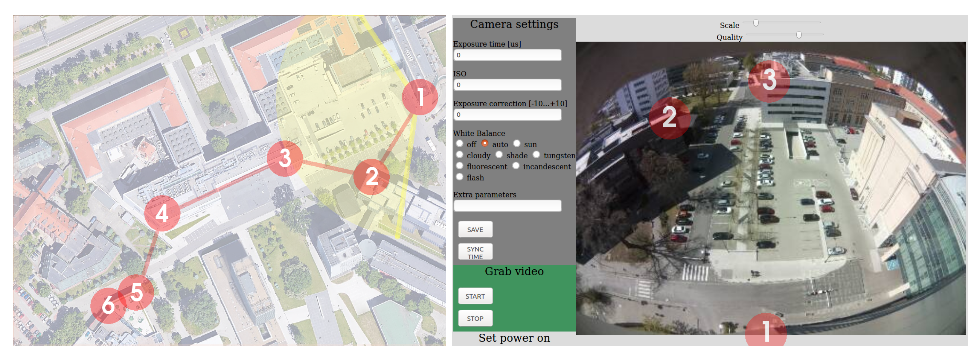Enable fluorescent white balance
Viewport: 980px width, 360px height.
pyautogui.click(x=460, y=166)
